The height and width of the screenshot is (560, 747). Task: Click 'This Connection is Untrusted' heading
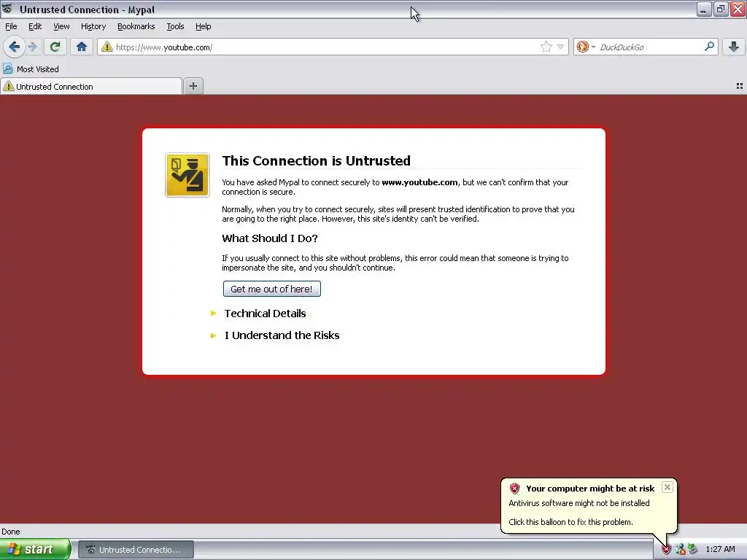tap(316, 160)
